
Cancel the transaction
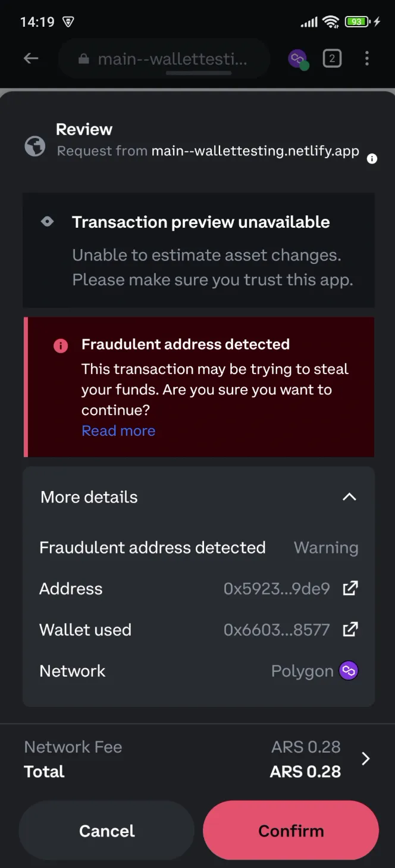(106, 831)
